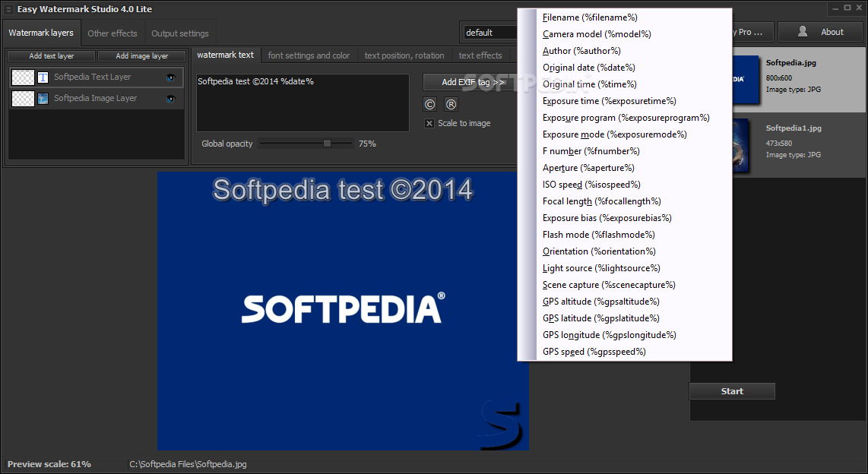
Task: Open the text effects tab
Action: [480, 55]
